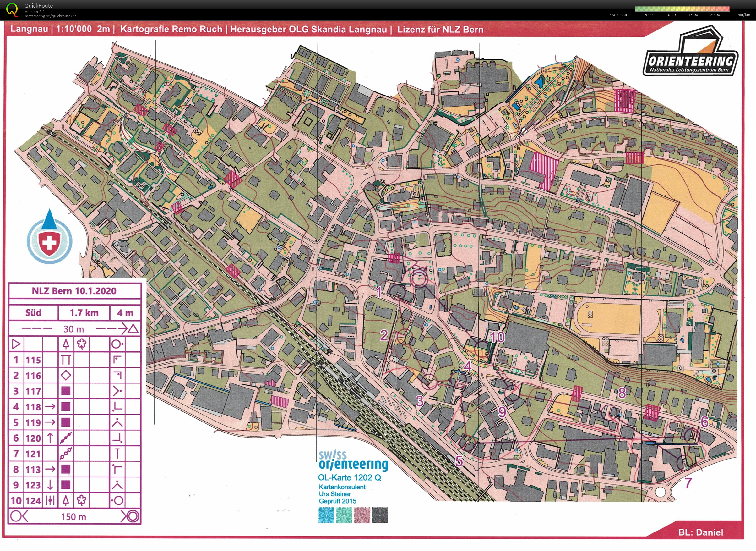Image resolution: width=756 pixels, height=551 pixels.
Task: Click the black fingerprint color square
Action: (380, 515)
